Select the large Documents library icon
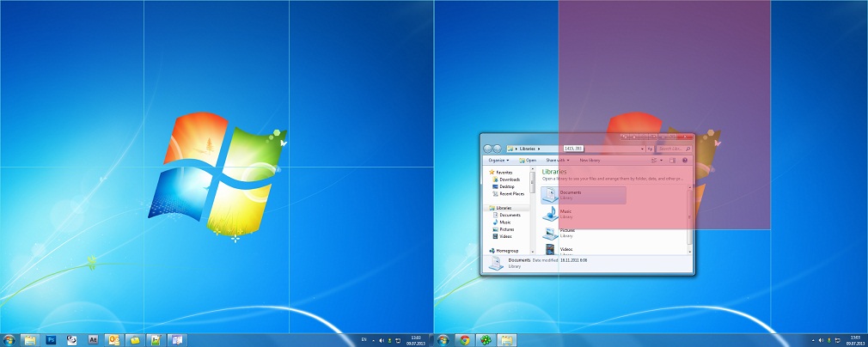 coord(550,195)
